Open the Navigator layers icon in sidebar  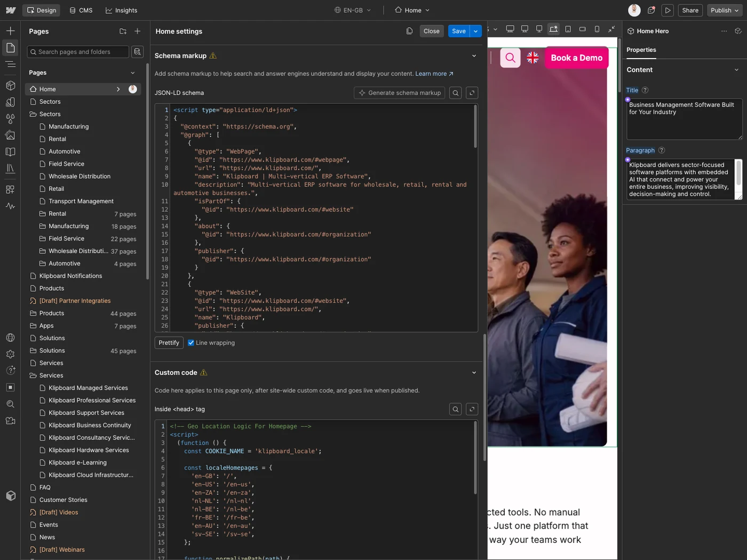coord(10,64)
